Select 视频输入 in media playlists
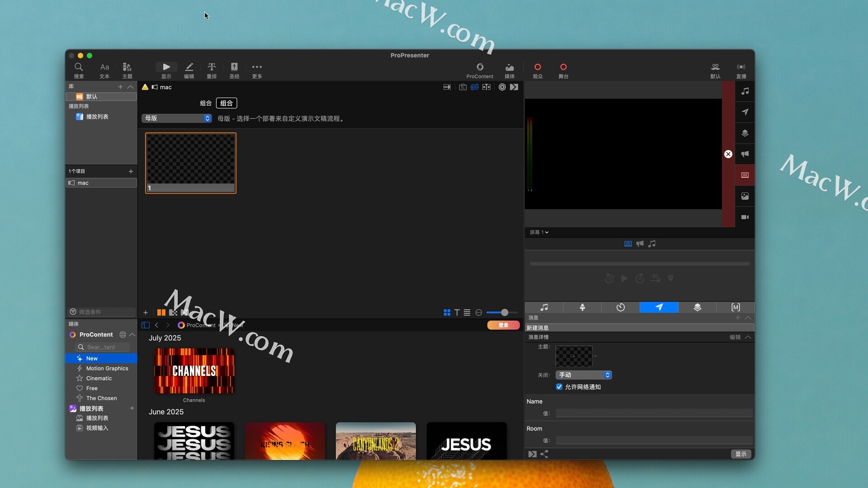The image size is (868, 488). point(101,428)
